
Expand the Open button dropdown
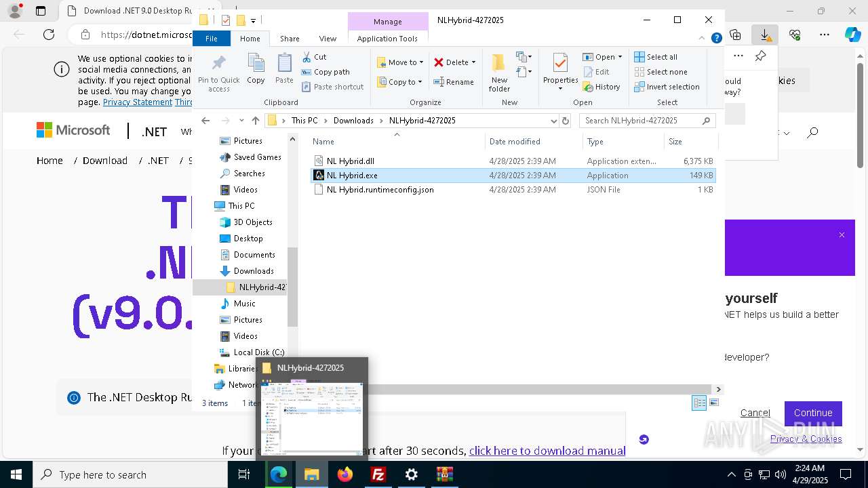[x=620, y=57]
